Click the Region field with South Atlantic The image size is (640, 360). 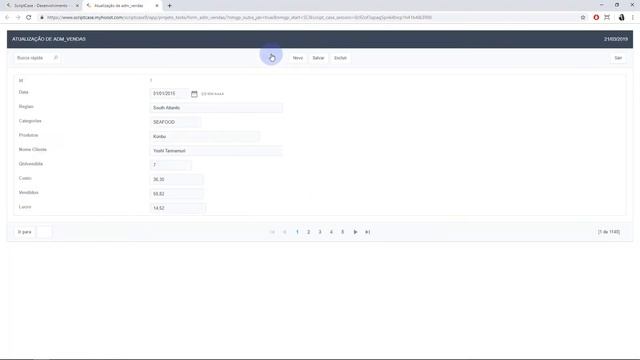pos(216,108)
